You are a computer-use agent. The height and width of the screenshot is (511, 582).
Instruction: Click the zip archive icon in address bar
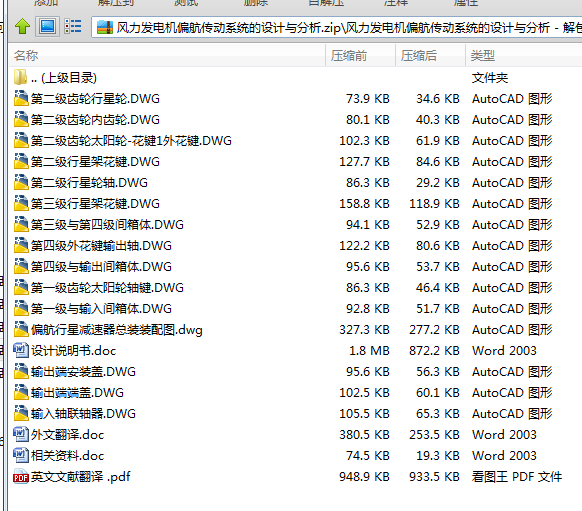pyautogui.click(x=104, y=27)
